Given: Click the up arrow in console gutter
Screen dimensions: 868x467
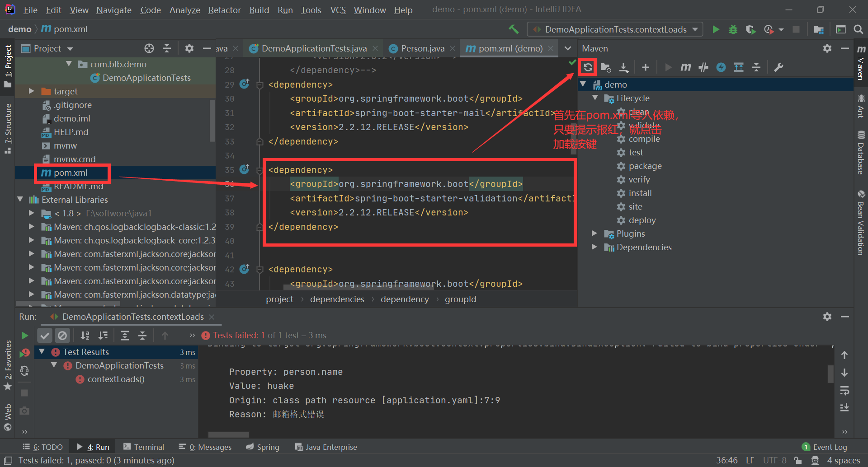Looking at the screenshot, I should 844,355.
